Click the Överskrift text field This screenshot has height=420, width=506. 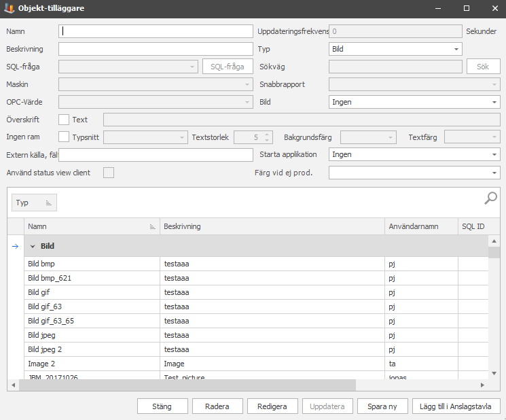pyautogui.click(x=302, y=120)
